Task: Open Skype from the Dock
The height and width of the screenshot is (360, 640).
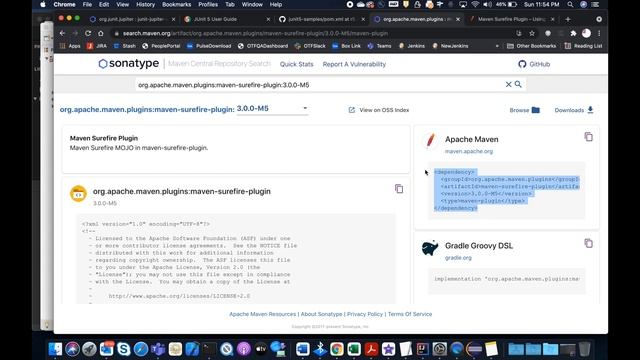Action: click(x=123, y=349)
